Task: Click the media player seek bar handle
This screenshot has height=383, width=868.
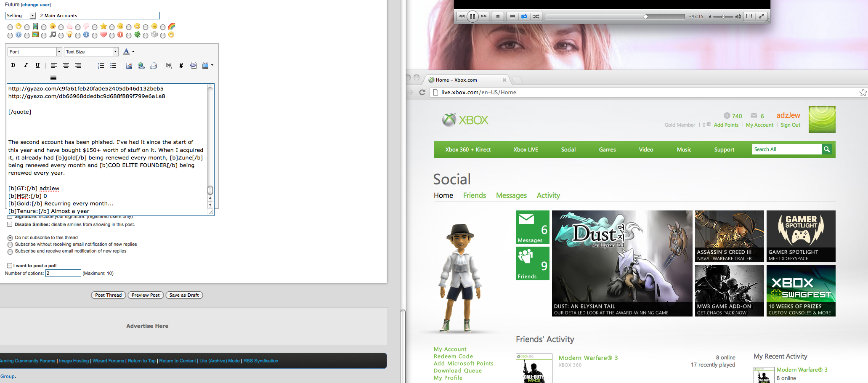Action: click(645, 17)
